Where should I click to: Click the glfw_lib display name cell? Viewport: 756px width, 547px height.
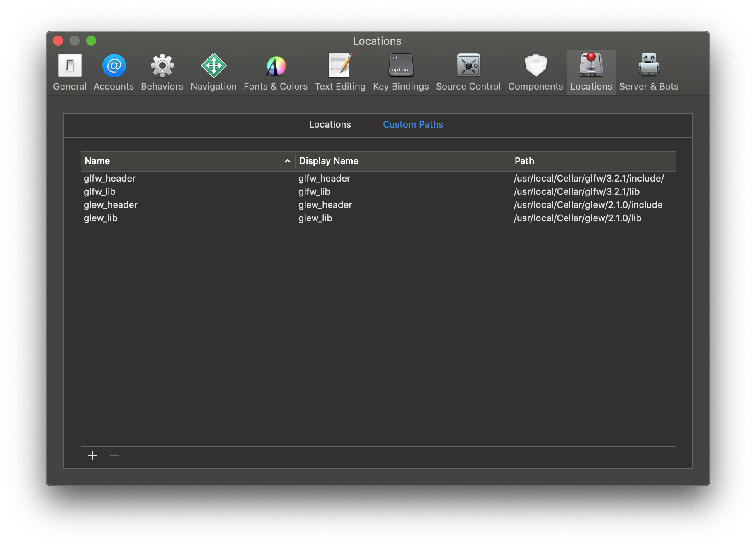point(314,191)
